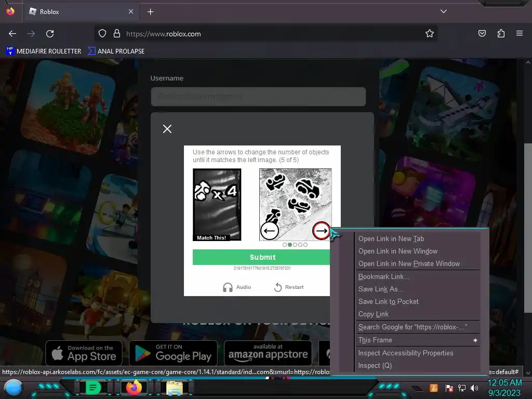Open the Amazon appstore badge
532x399 pixels.
pos(268,353)
